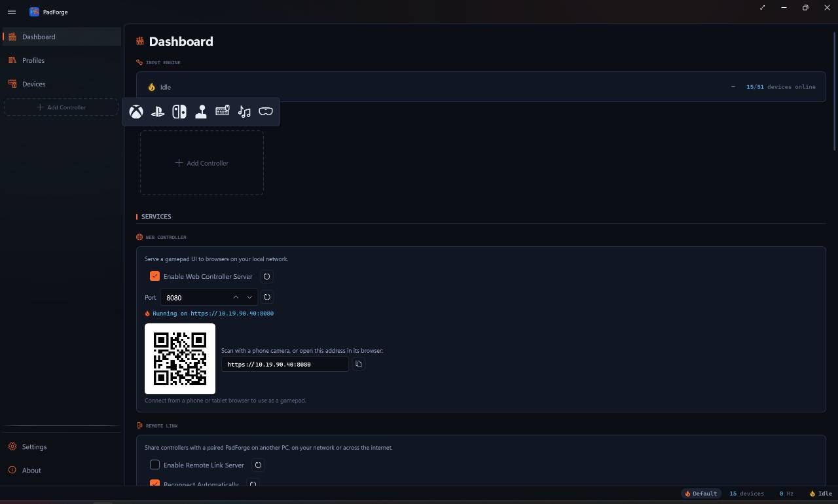Choose the keyboard and mouse icon
This screenshot has height=504, width=838.
(223, 112)
